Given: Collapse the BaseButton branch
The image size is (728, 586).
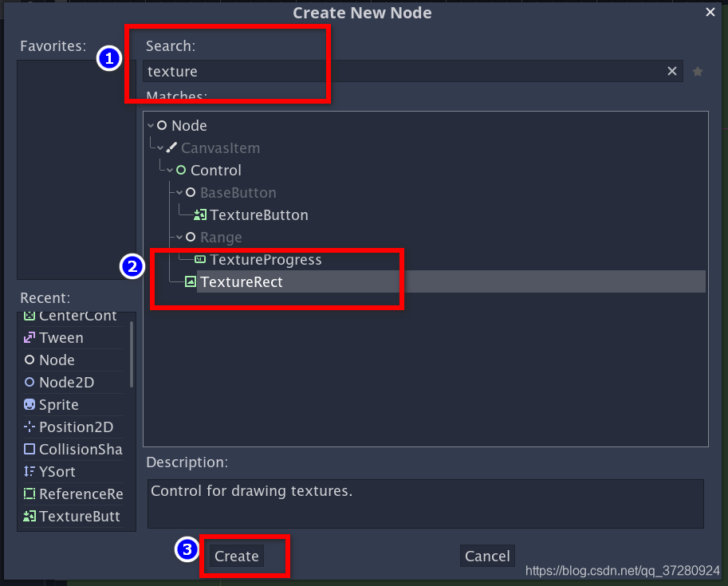Looking at the screenshot, I should click(x=179, y=192).
